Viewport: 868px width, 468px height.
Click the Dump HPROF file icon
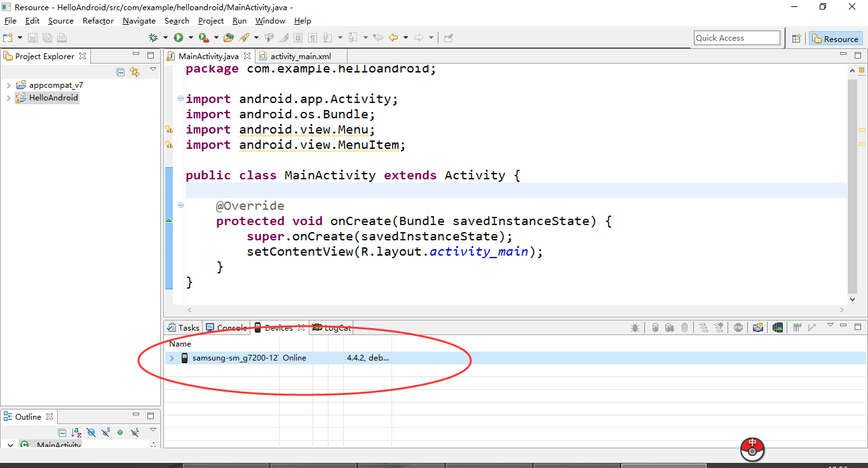pos(670,327)
